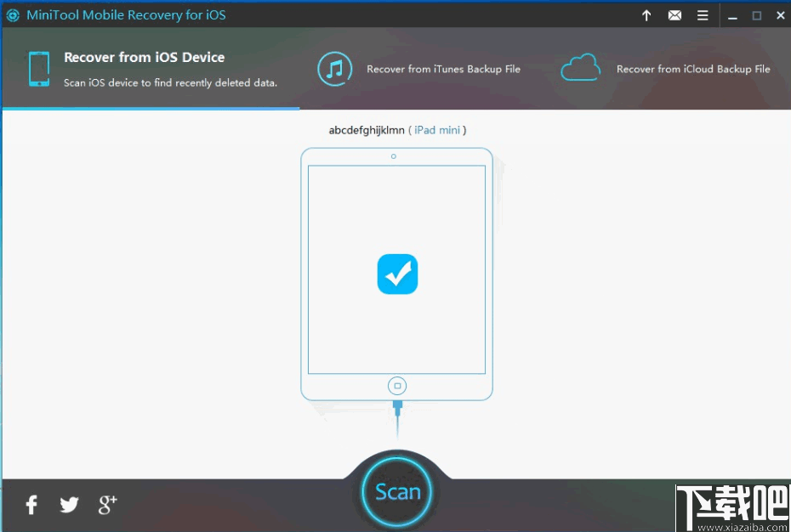Click the Twitter bird icon
The height and width of the screenshot is (532, 791).
click(69, 504)
